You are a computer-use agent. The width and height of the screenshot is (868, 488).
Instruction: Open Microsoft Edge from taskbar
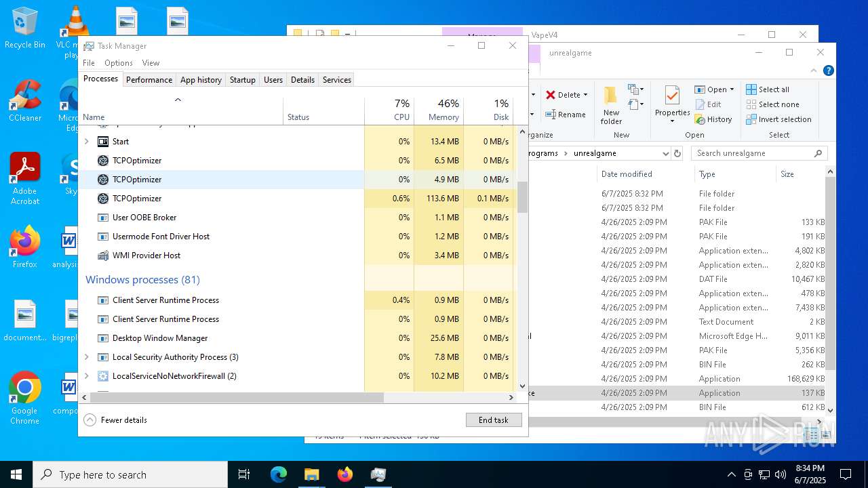point(279,474)
